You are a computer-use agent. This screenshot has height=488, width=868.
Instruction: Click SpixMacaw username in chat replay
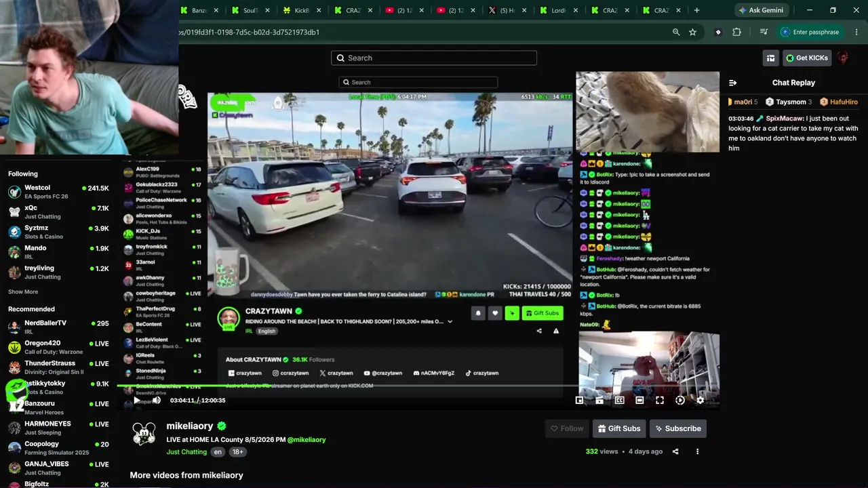(x=785, y=119)
